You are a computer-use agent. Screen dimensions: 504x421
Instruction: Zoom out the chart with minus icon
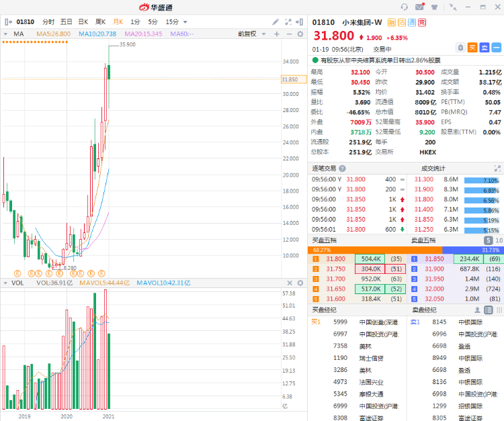[x=289, y=34]
